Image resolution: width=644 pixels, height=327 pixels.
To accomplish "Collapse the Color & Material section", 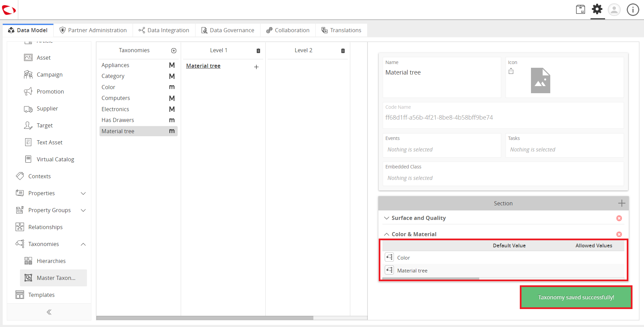I will pyautogui.click(x=386, y=234).
